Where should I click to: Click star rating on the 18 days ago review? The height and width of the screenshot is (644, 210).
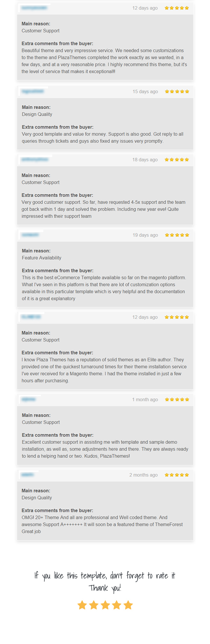click(177, 159)
